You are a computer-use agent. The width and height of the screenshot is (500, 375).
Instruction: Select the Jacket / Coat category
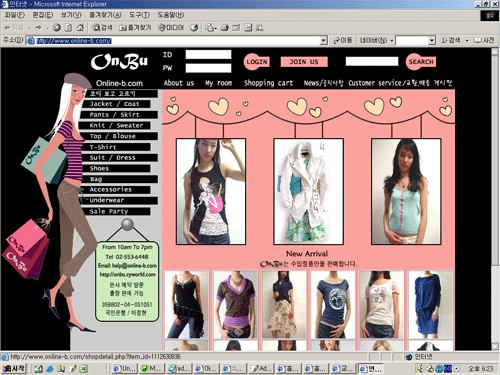(x=115, y=104)
